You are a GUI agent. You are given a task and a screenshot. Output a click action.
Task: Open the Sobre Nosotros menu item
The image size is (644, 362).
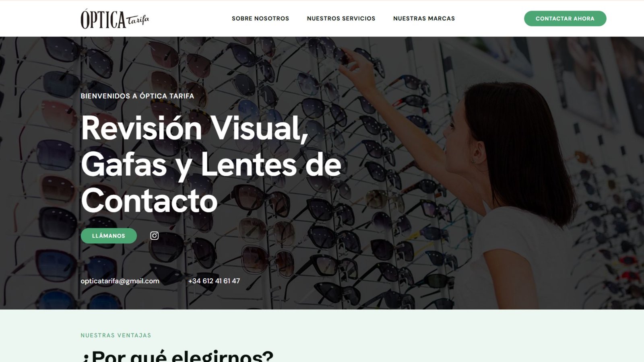(x=260, y=19)
